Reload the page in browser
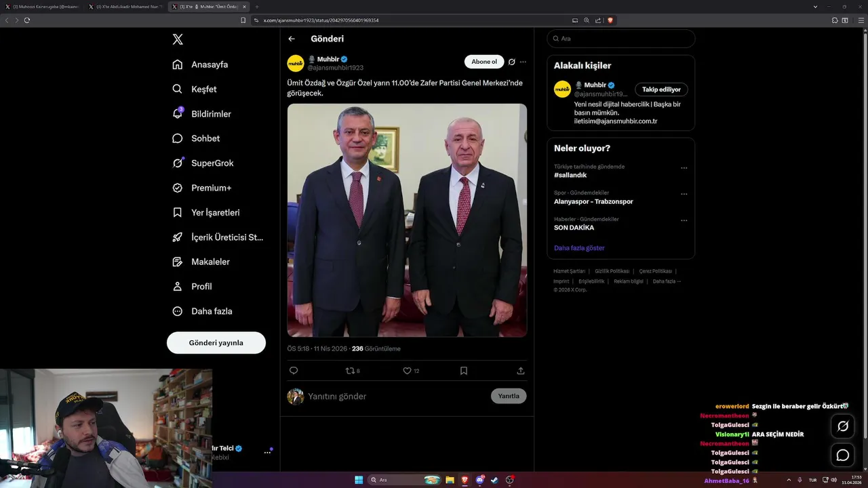 [x=27, y=20]
